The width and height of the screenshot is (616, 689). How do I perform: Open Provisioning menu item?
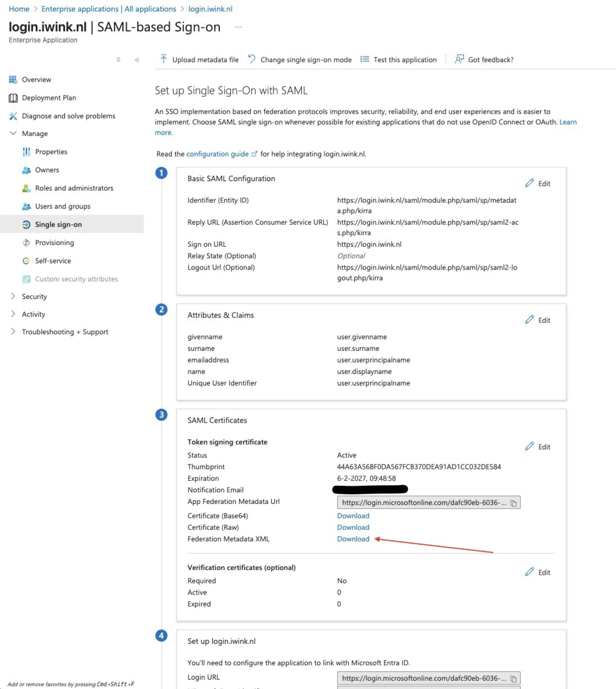(54, 242)
